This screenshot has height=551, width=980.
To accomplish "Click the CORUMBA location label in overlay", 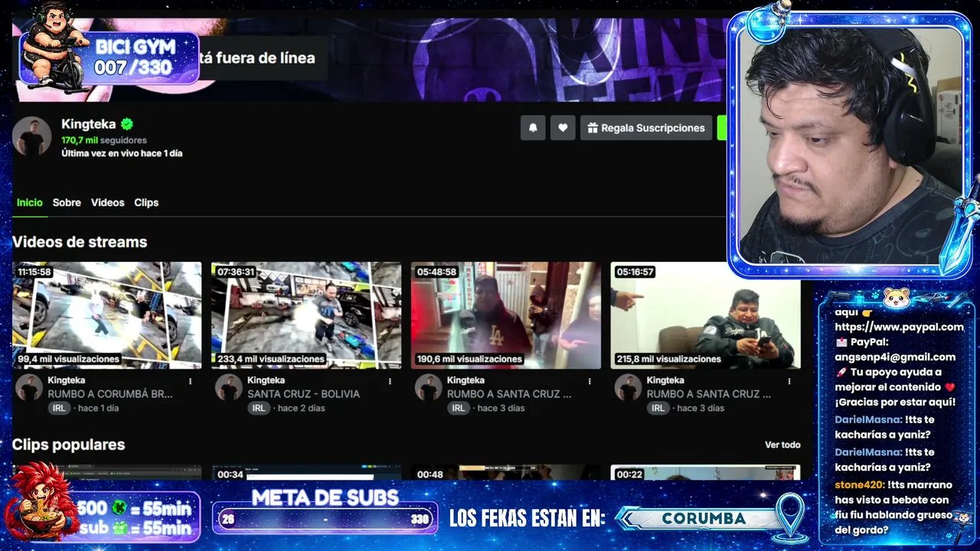I will [704, 518].
